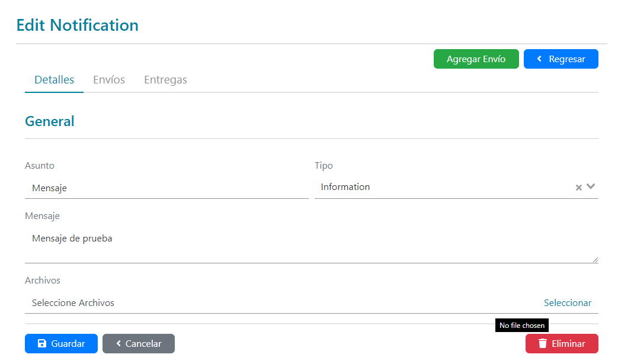Click the Regresar button label
This screenshot has height=364, width=618.
[x=567, y=59]
